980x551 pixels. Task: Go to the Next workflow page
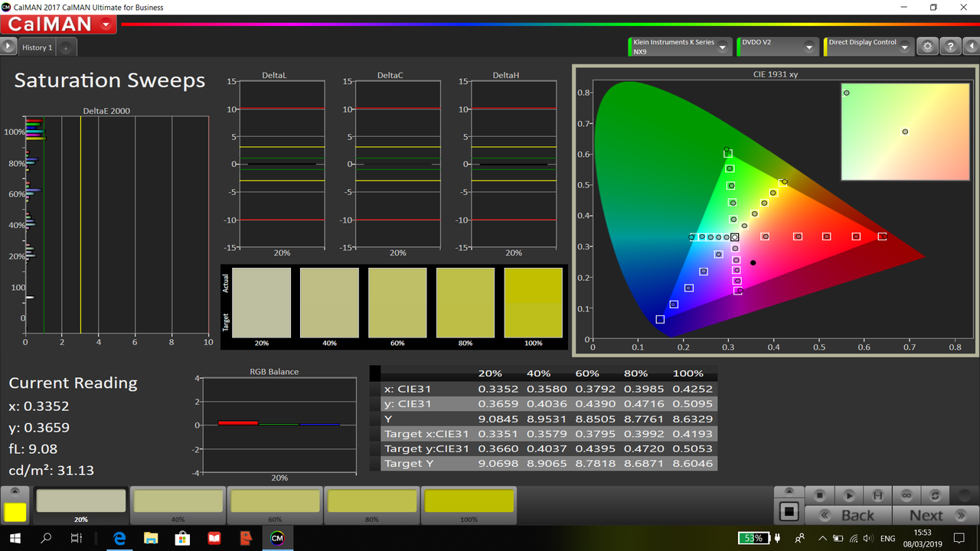point(935,516)
